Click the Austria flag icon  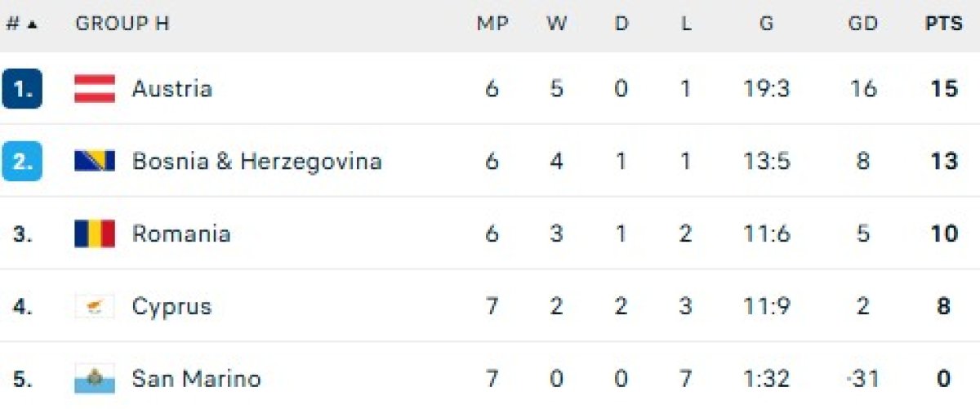click(95, 88)
